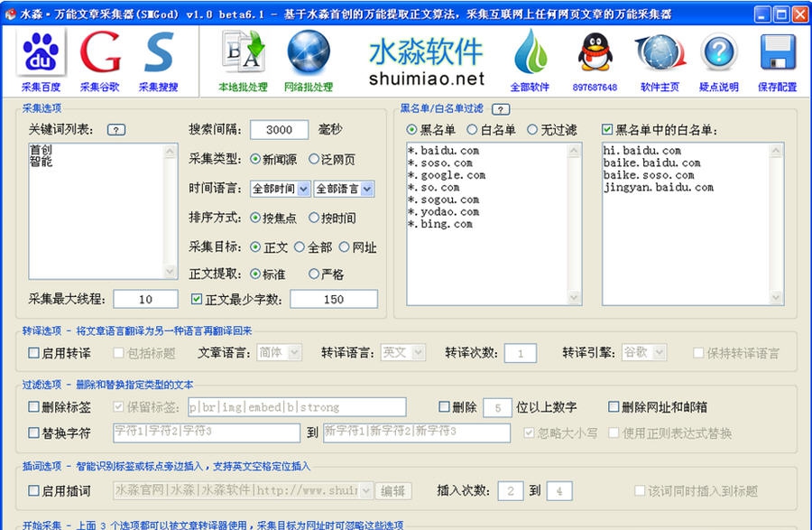The width and height of the screenshot is (812, 530).
Task: Click the help button next to 关键词列表
Action: click(116, 130)
